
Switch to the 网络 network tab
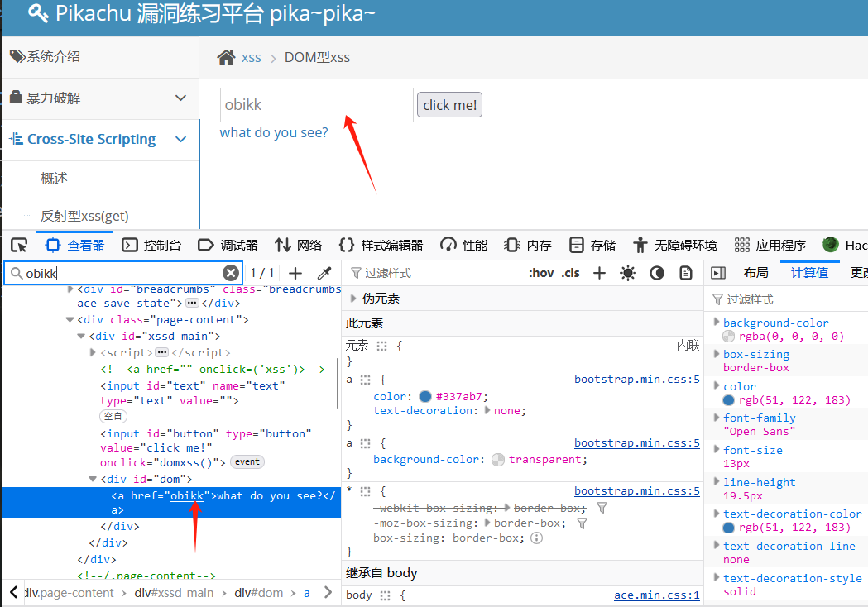click(299, 245)
